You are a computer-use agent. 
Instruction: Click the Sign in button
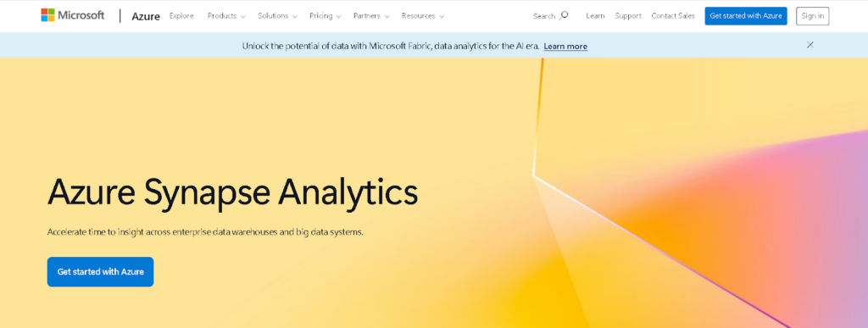[x=813, y=16]
